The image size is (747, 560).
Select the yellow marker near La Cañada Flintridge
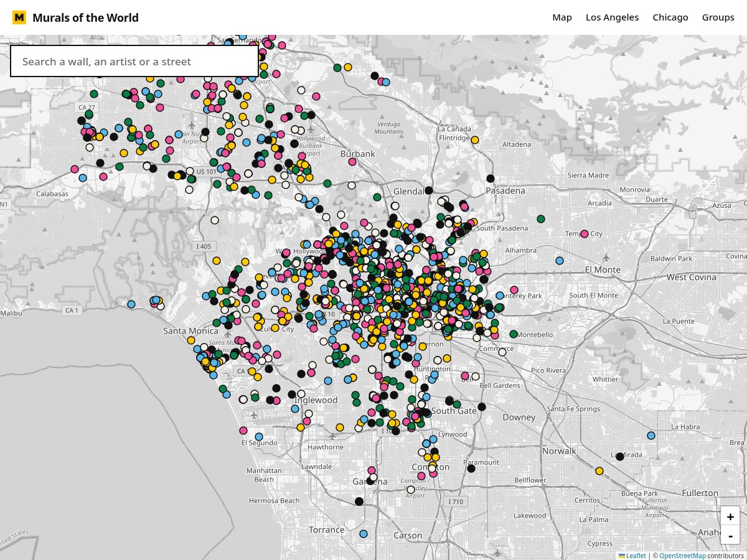point(475,140)
